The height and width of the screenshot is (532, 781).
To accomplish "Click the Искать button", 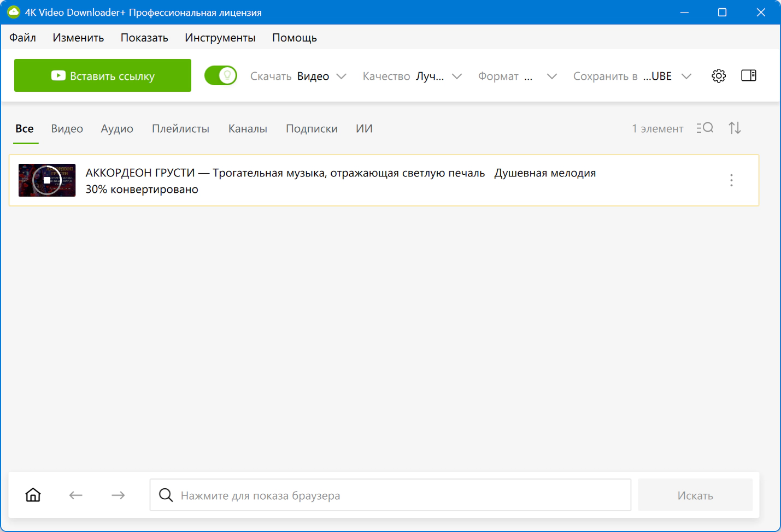I will tap(695, 495).
